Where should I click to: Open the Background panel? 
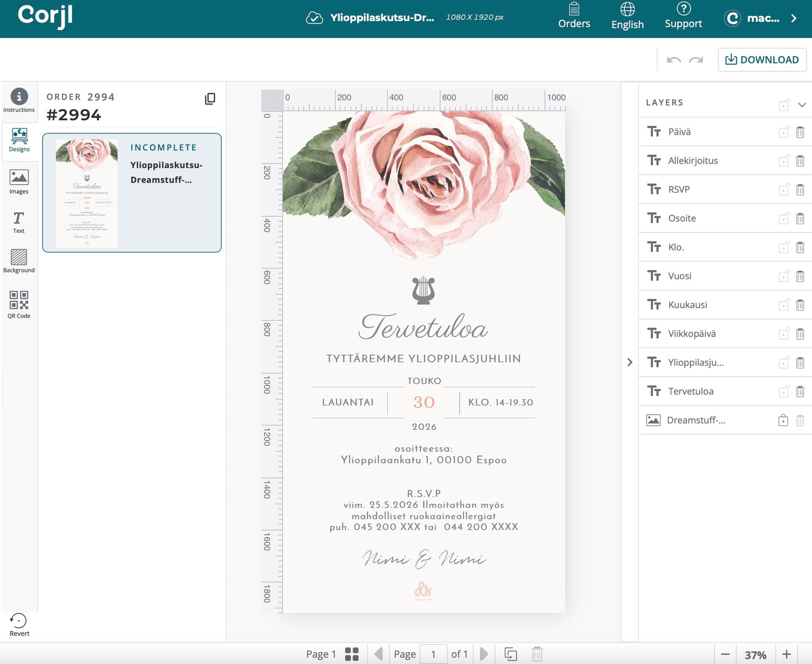pyautogui.click(x=19, y=261)
